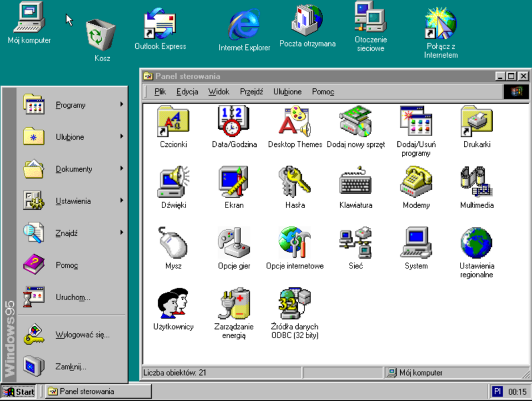Open the Czcionki fonts folder icon

[173, 121]
